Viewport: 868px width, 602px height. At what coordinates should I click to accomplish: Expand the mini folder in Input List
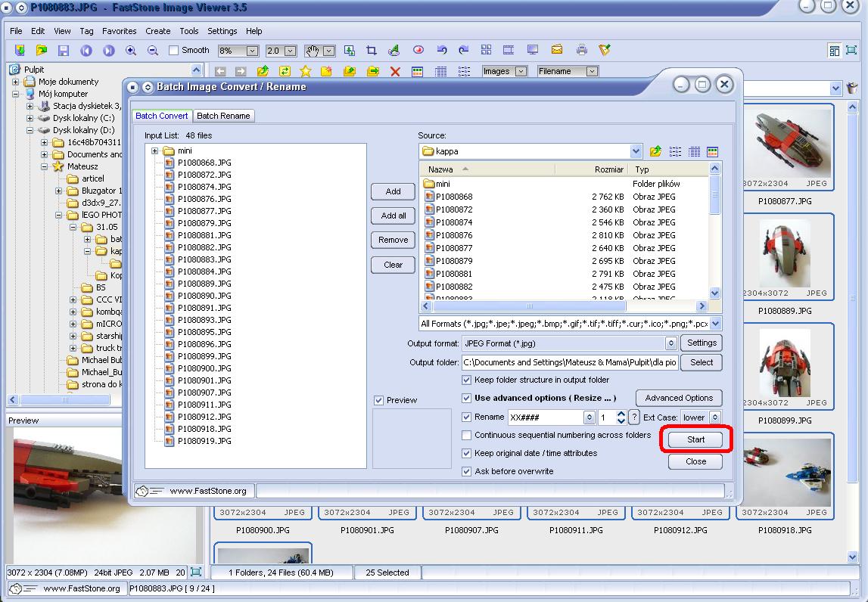155,150
